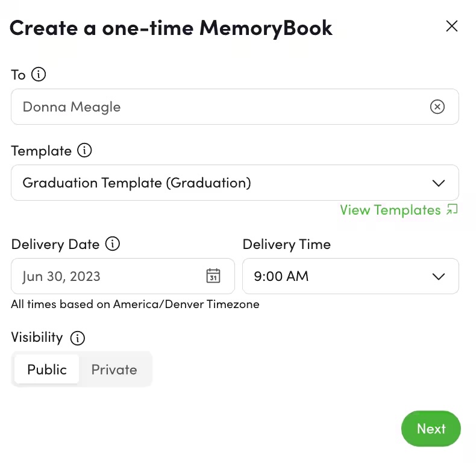The width and height of the screenshot is (476, 463).
Task: Click the America/Denver Timezone note text
Action: (135, 304)
